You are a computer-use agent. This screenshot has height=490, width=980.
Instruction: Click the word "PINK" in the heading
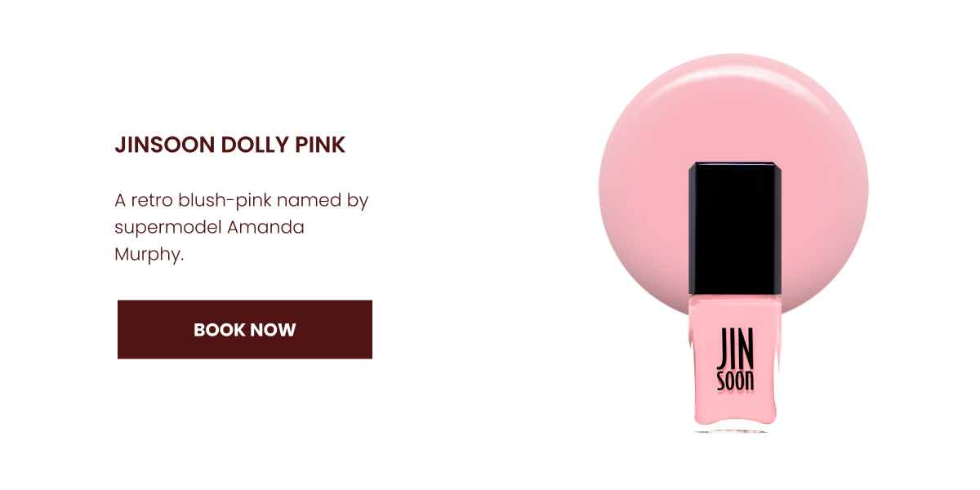point(318,145)
